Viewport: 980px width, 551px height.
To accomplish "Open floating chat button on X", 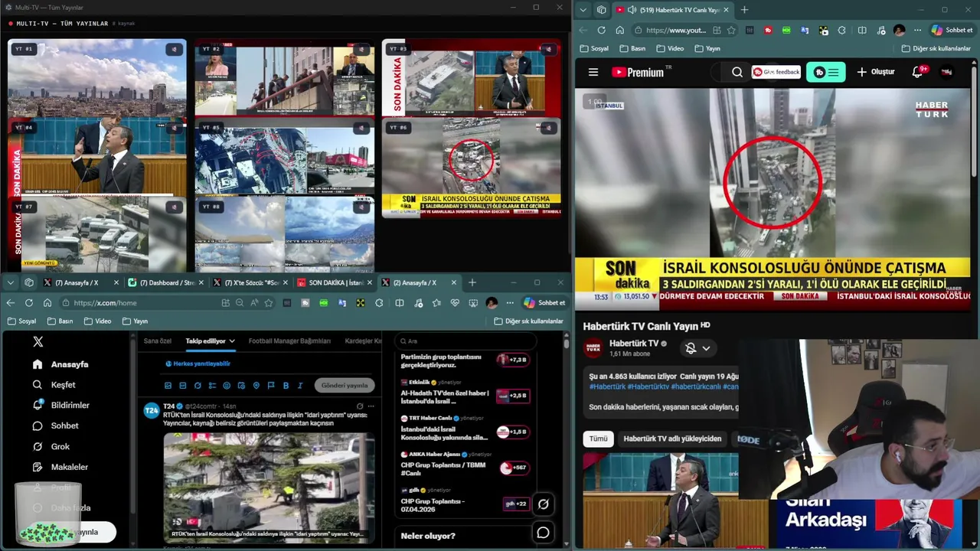I will [x=543, y=533].
